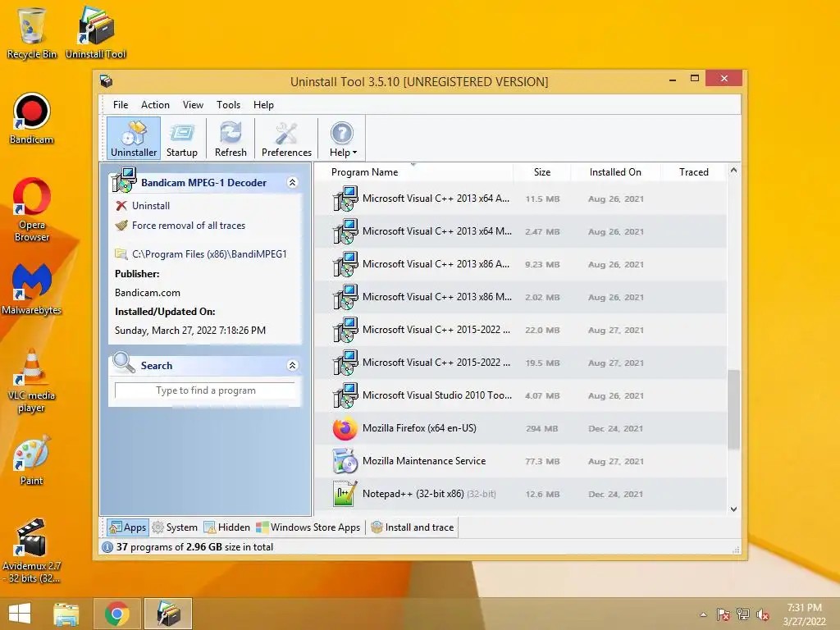Click the Notepad++ (32-bit x86) name
The width and height of the screenshot is (840, 630).
point(413,493)
